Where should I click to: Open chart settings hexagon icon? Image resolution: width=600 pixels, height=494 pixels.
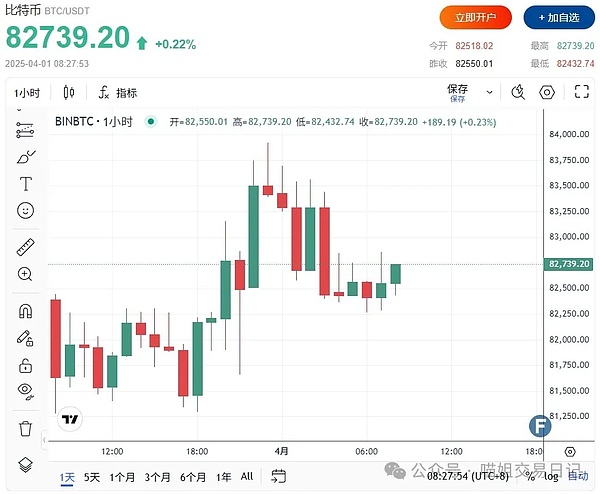[x=547, y=93]
